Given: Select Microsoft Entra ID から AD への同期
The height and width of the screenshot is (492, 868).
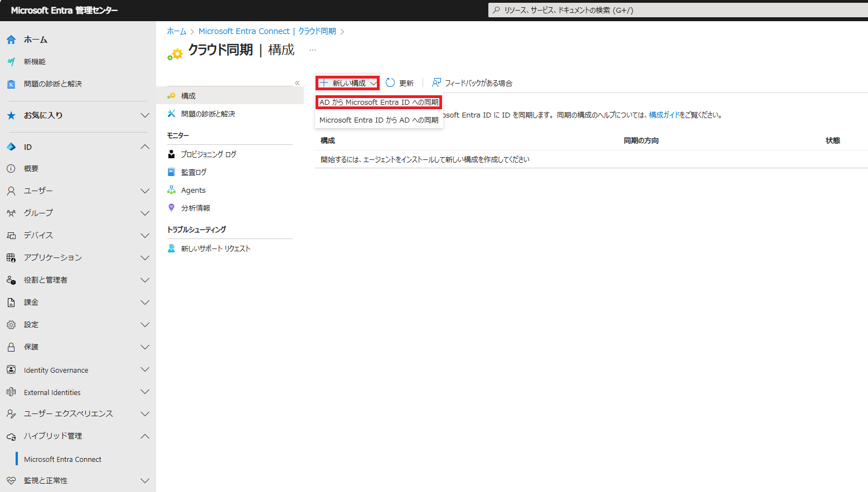Looking at the screenshot, I should coord(379,120).
